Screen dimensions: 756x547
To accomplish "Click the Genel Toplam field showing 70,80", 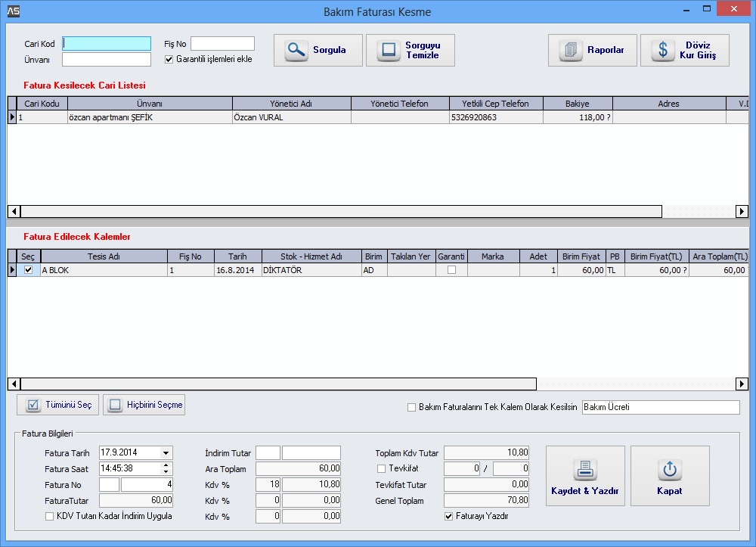I will click(486, 500).
